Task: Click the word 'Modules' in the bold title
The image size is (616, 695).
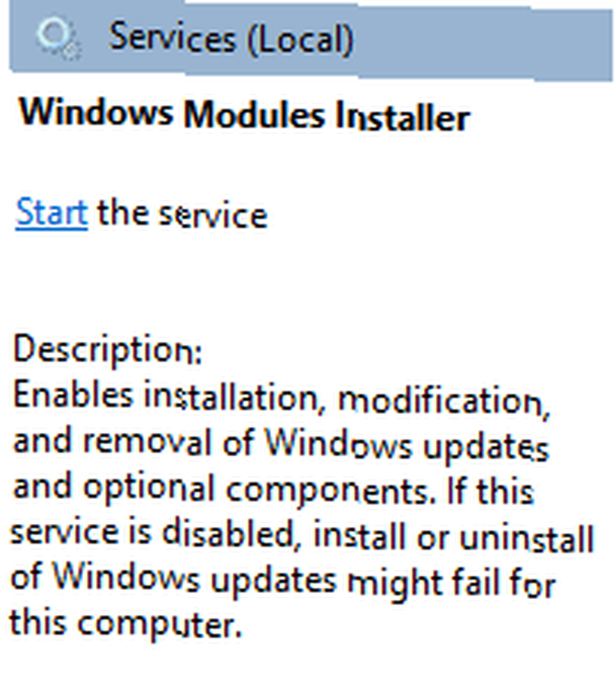Action: coord(254,115)
